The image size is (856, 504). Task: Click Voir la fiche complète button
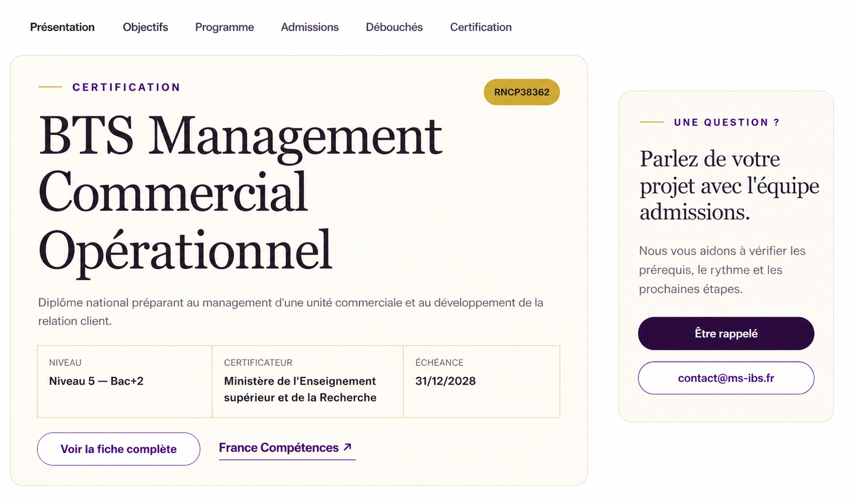(118, 449)
